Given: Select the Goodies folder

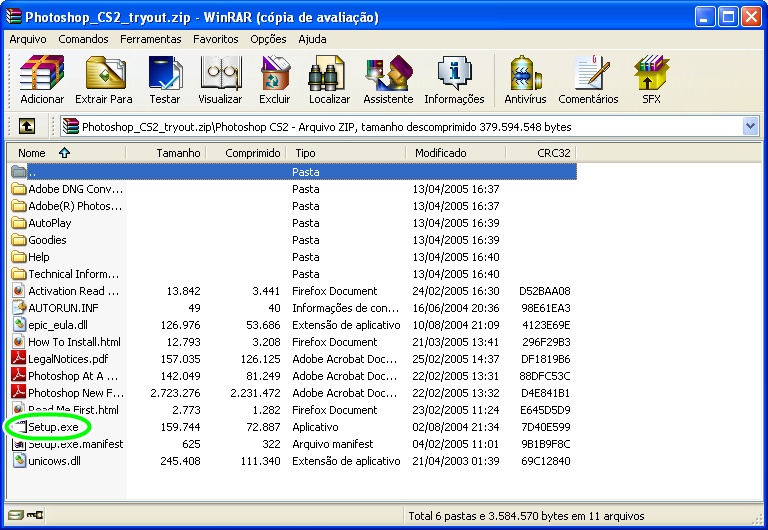Looking at the screenshot, I should tap(47, 240).
